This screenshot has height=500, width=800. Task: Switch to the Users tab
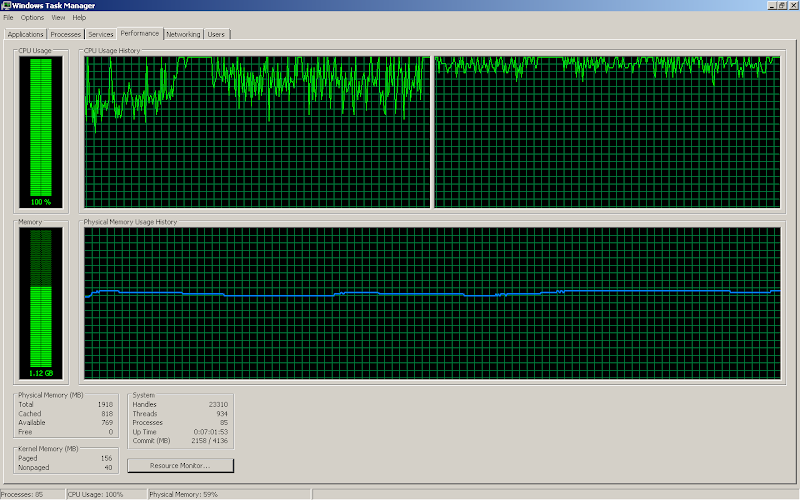pyautogui.click(x=216, y=34)
